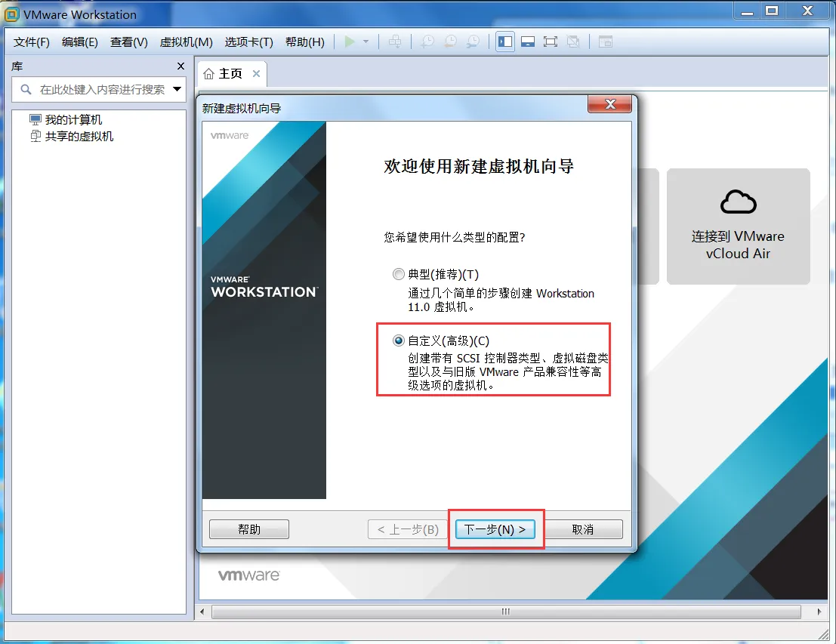This screenshot has height=644, width=836.
Task: Click the scrollbar right arrow
Action: pos(819,612)
